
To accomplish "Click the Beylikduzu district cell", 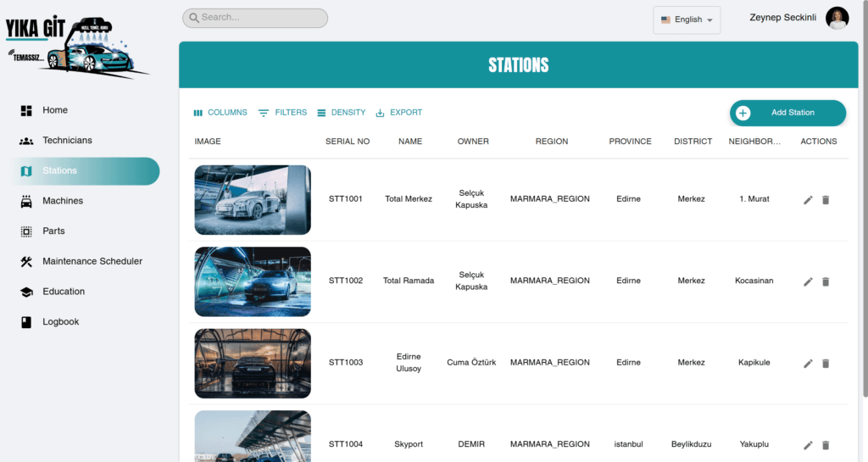I will [x=692, y=444].
